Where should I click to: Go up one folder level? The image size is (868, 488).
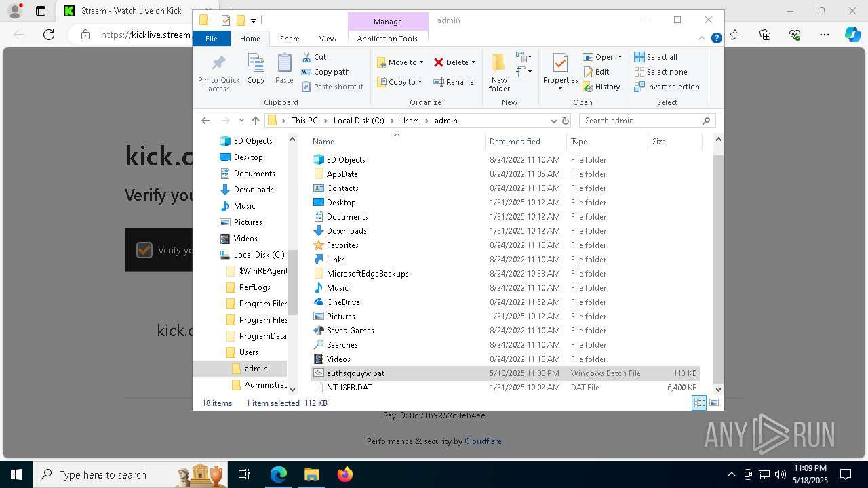pyautogui.click(x=255, y=121)
